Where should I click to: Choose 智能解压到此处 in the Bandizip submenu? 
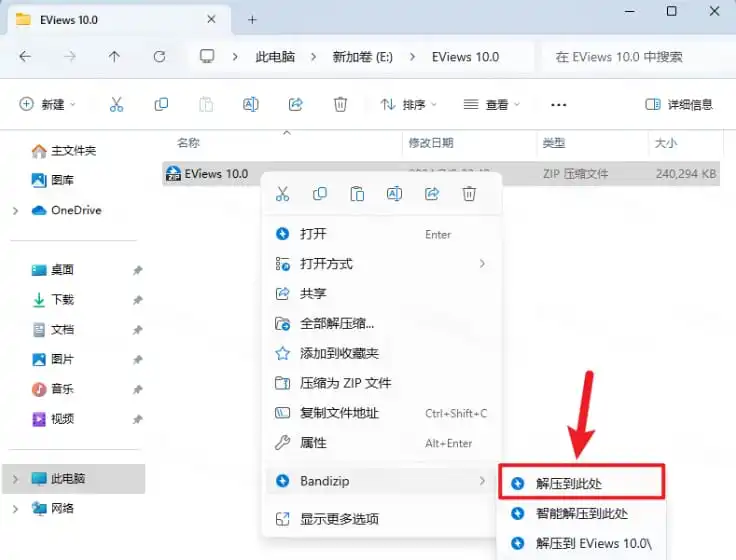(582, 514)
